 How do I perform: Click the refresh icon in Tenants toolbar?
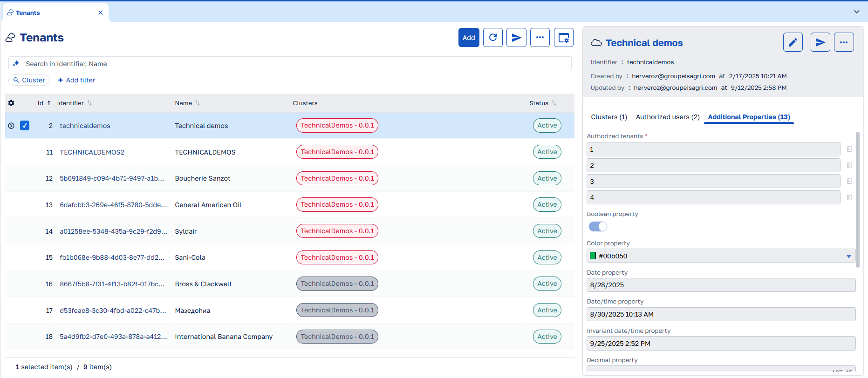click(492, 38)
